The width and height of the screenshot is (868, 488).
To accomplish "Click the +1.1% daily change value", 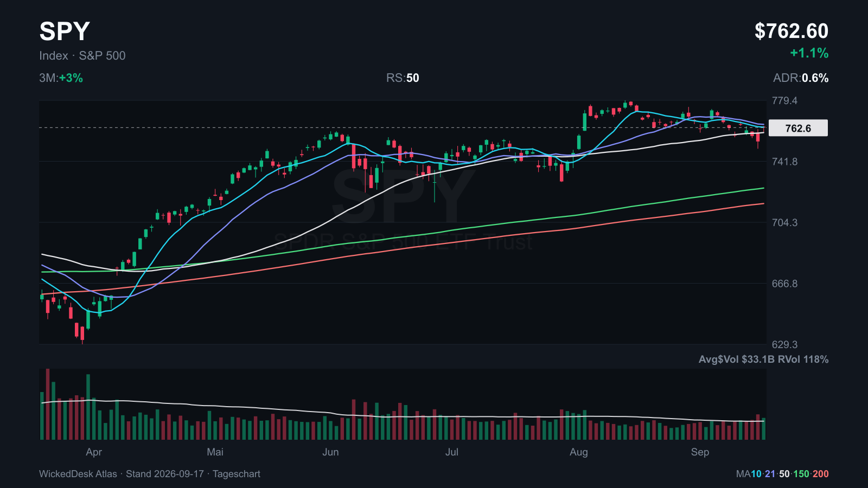I will [x=809, y=53].
